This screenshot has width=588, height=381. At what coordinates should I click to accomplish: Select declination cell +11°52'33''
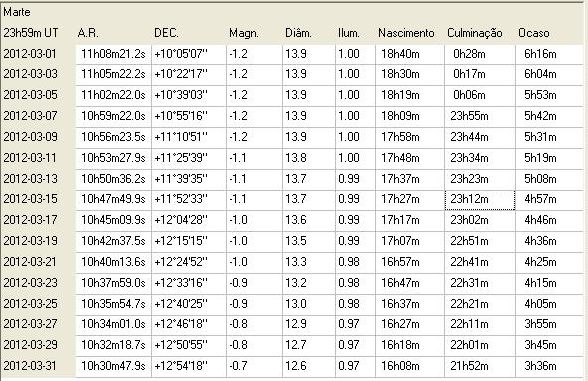(190, 200)
